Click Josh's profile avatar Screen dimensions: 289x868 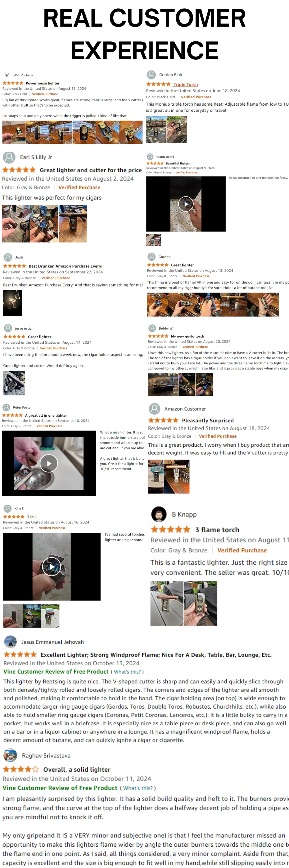coord(8,257)
